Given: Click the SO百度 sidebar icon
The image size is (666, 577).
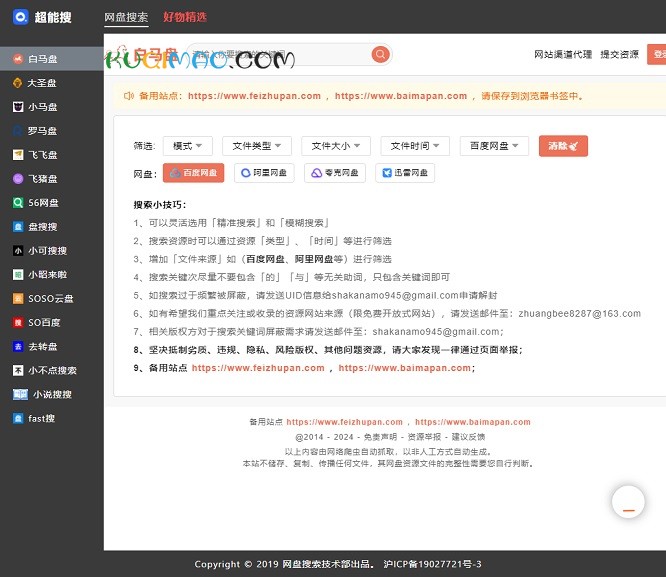Looking at the screenshot, I should coord(18,322).
